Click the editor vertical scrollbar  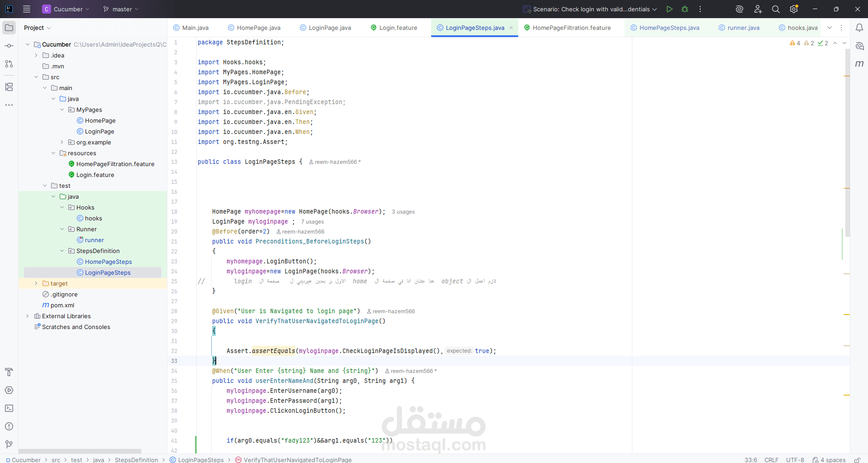coord(848,143)
